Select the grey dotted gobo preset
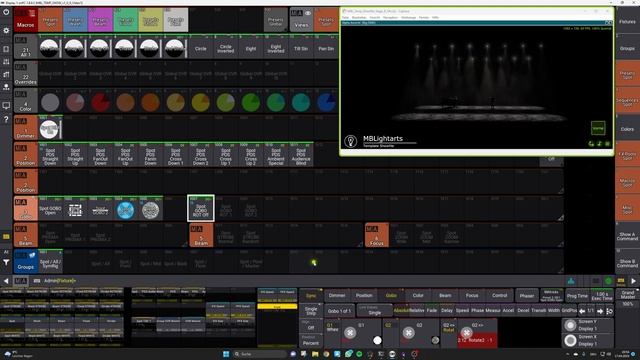640x360 pixels. [x=151, y=210]
